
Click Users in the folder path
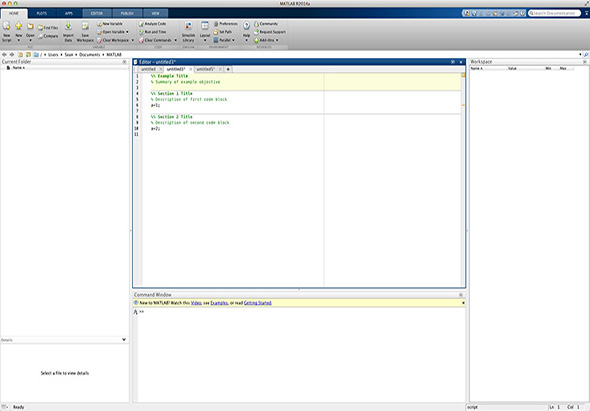[x=53, y=55]
